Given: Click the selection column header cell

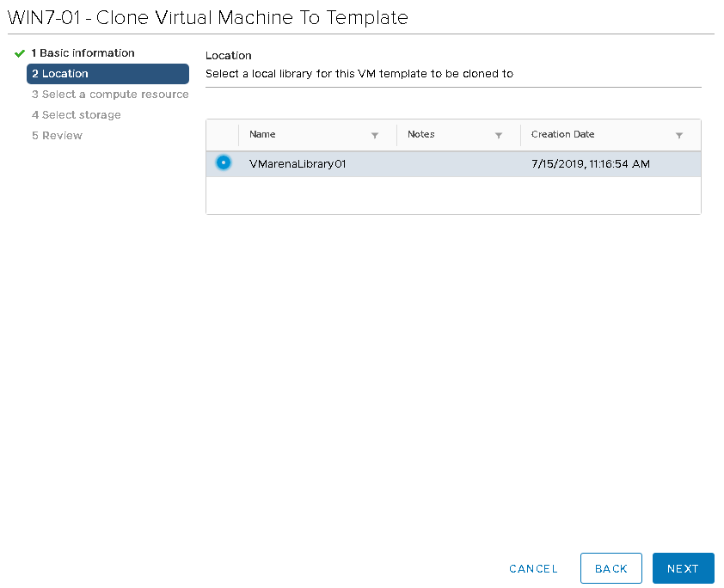Looking at the screenshot, I should (x=223, y=135).
